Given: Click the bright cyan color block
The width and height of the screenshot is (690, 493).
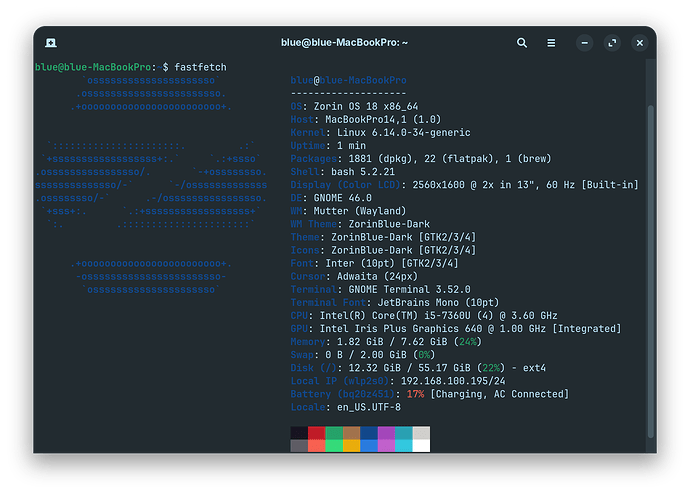Looking at the screenshot, I should pos(404,445).
